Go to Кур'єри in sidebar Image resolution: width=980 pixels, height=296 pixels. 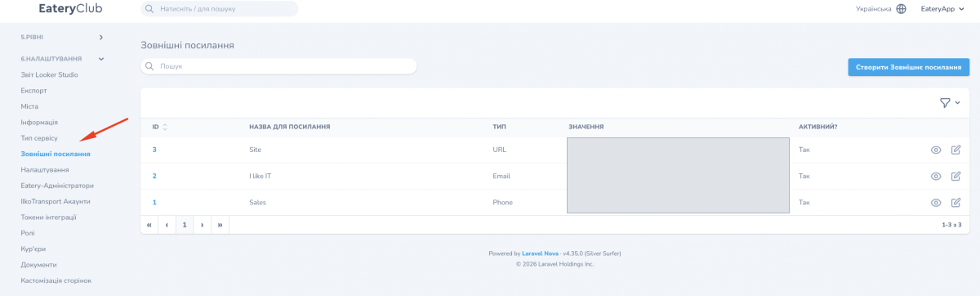(33, 249)
